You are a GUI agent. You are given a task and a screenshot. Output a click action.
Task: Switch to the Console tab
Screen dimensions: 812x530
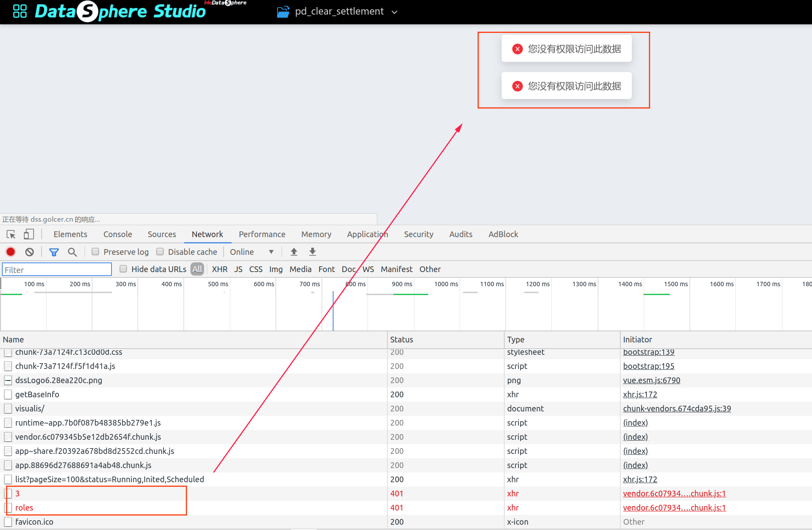click(118, 234)
